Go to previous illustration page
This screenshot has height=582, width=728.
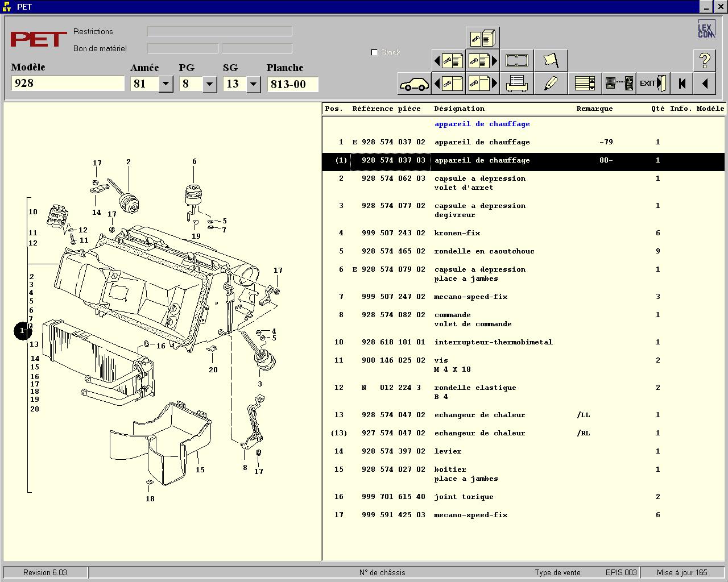(x=448, y=84)
